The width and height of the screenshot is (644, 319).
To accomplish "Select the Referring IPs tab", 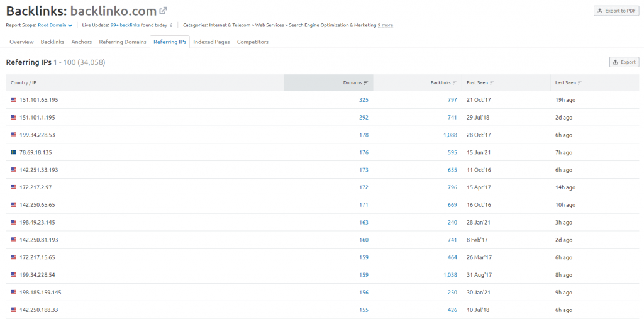I will click(x=170, y=42).
